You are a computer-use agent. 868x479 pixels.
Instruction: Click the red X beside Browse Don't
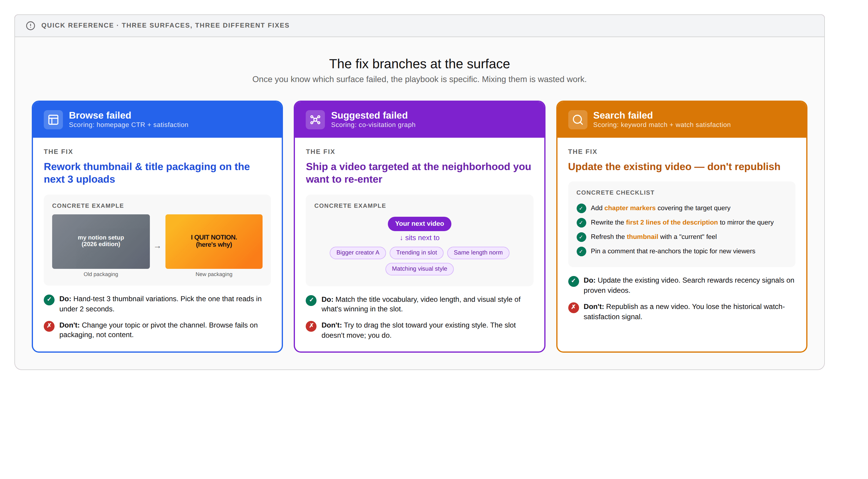coord(49,326)
